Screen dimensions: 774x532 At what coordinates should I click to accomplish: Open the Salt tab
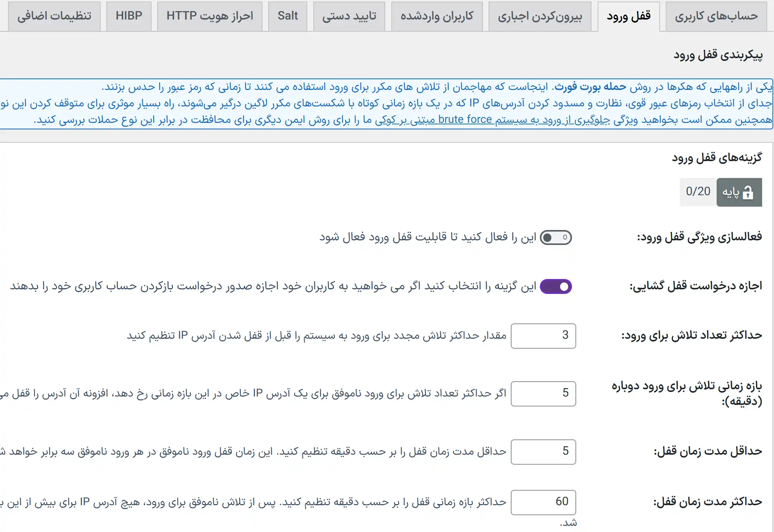pos(287,16)
